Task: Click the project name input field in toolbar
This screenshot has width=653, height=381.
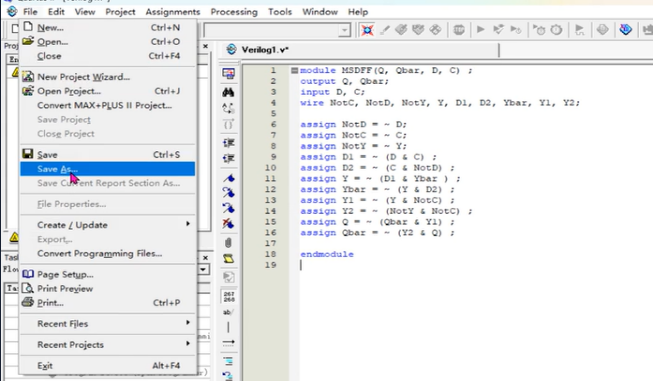Action: (x=272, y=30)
